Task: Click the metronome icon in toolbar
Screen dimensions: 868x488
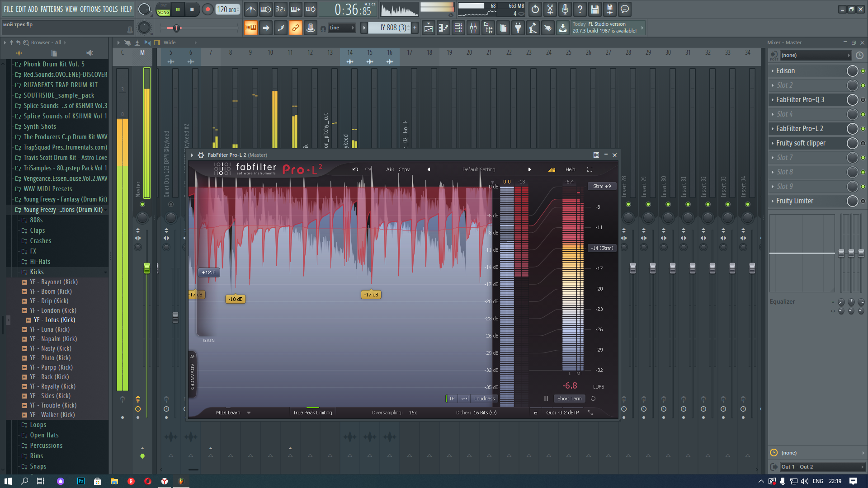Action: (x=251, y=9)
